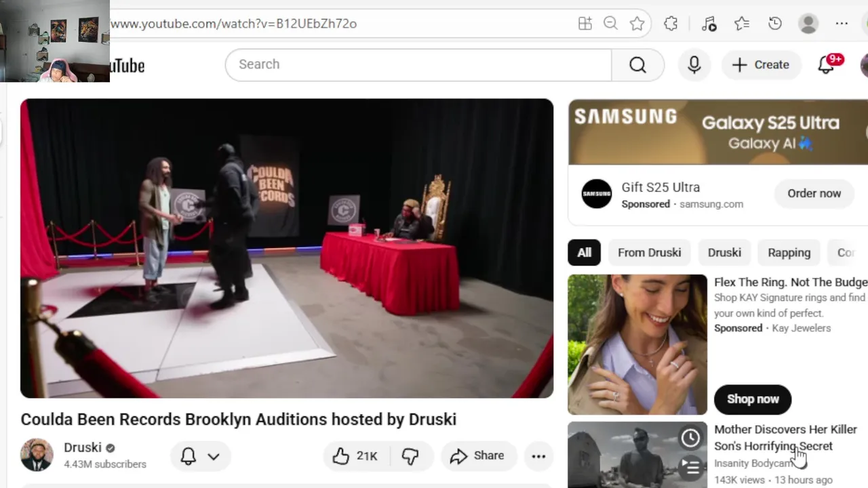This screenshot has height=488, width=868.
Task: Click the YouTube search magnifier button
Action: click(x=637, y=64)
